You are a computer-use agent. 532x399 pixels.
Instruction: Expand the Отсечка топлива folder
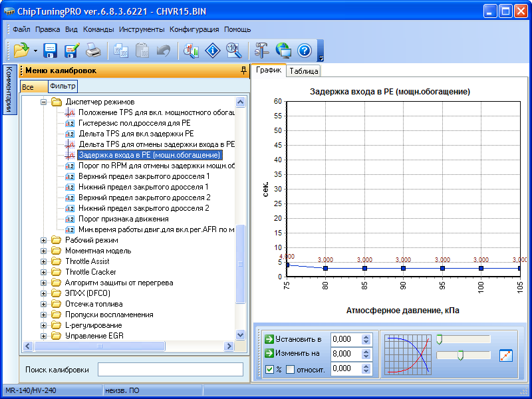click(44, 304)
